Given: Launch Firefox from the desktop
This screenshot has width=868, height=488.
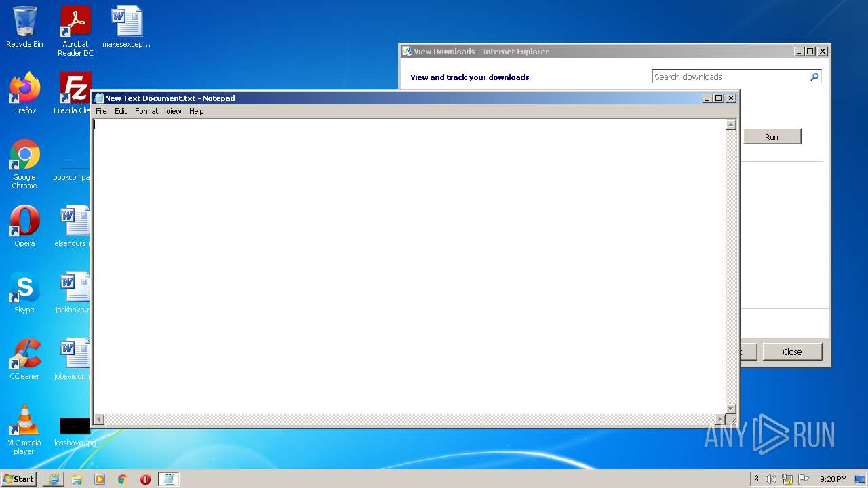Looking at the screenshot, I should point(24,94).
